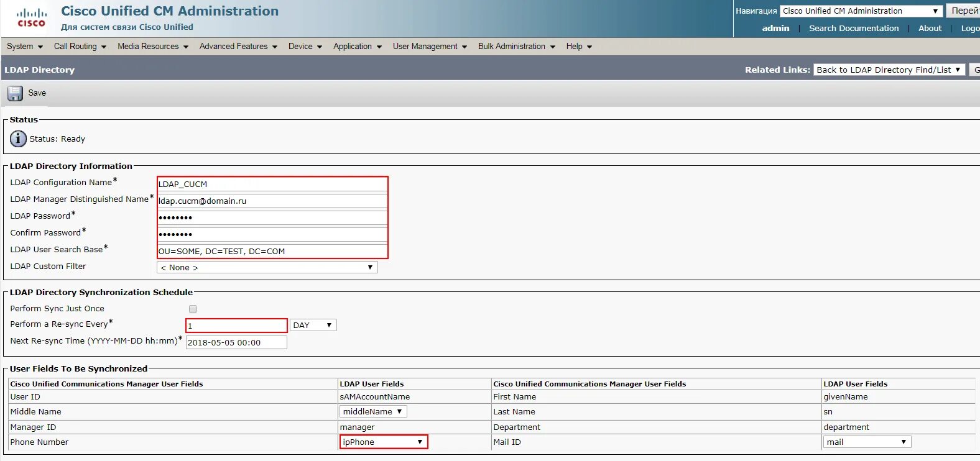
Task: Click the sn LDAP field text
Action: [828, 411]
